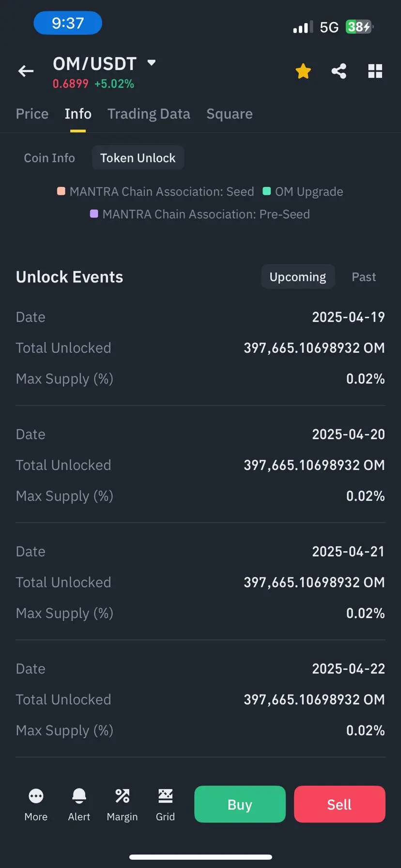The width and height of the screenshot is (401, 868).
Task: Select the Token Unlock sub-tab
Action: point(138,158)
